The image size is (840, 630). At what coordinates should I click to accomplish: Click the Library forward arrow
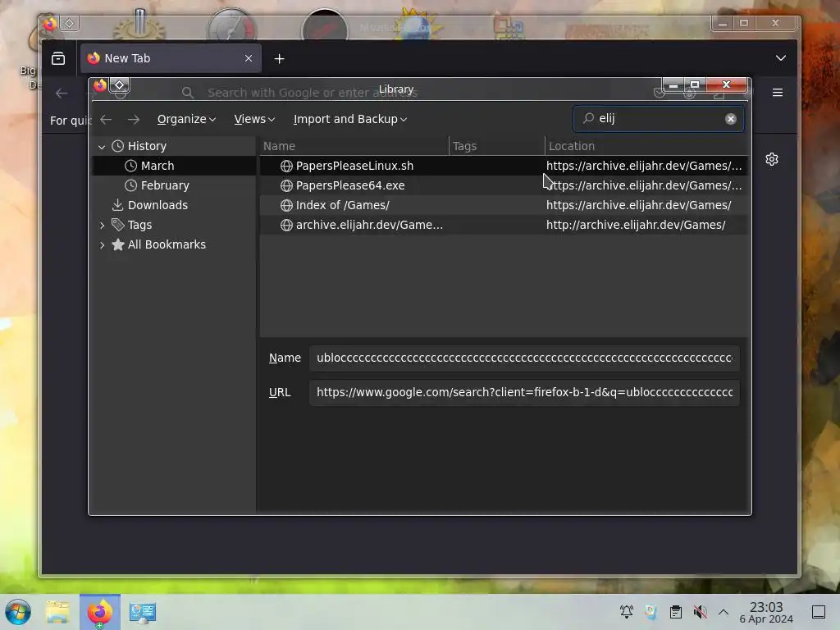[134, 120]
